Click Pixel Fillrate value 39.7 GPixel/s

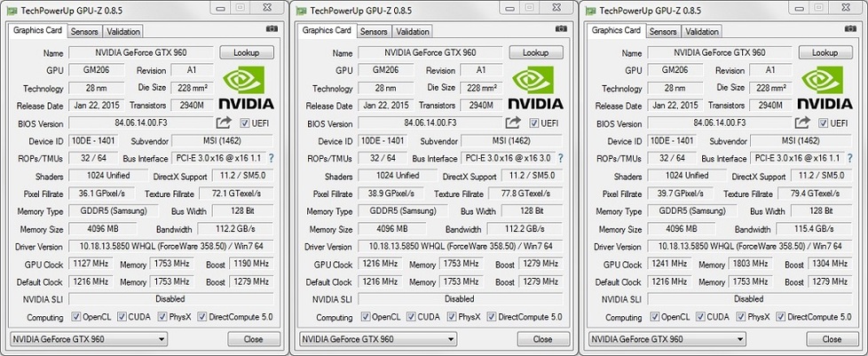(680, 194)
